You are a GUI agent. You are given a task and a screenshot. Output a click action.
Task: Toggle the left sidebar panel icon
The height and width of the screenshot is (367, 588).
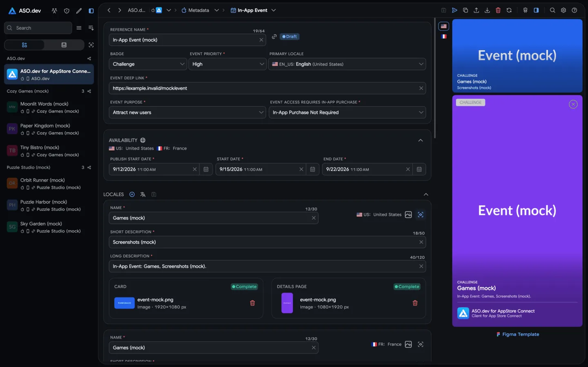point(91,11)
